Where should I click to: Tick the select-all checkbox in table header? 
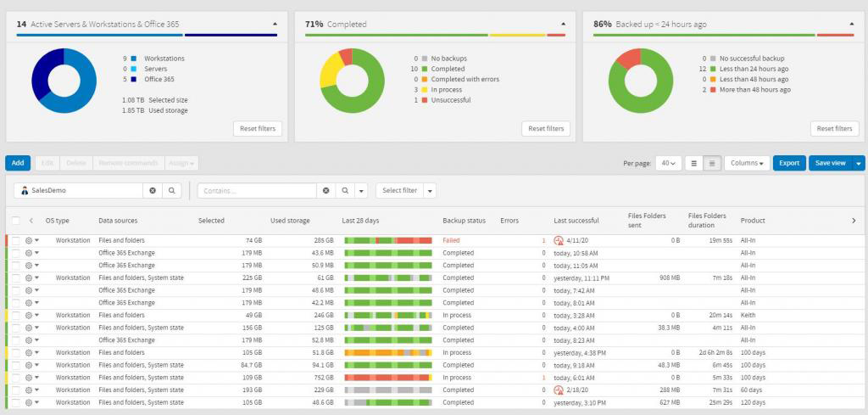pos(16,221)
